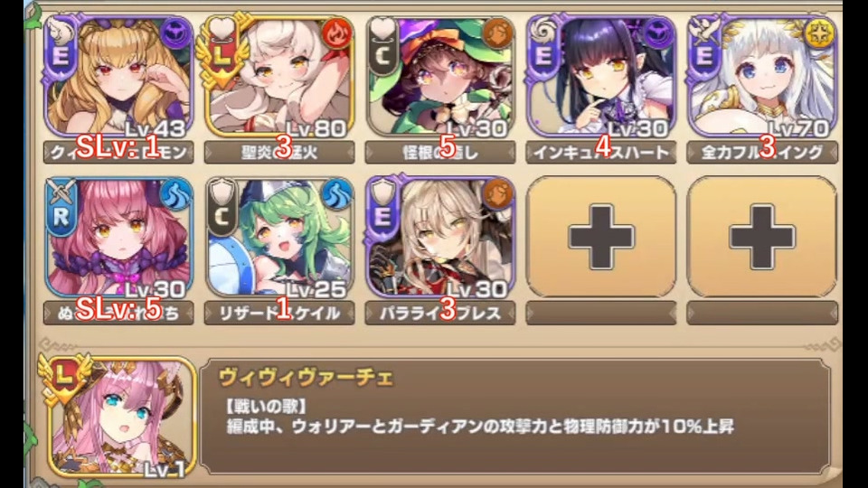Click the dark element icon on blonde Lv43 card

click(176, 33)
